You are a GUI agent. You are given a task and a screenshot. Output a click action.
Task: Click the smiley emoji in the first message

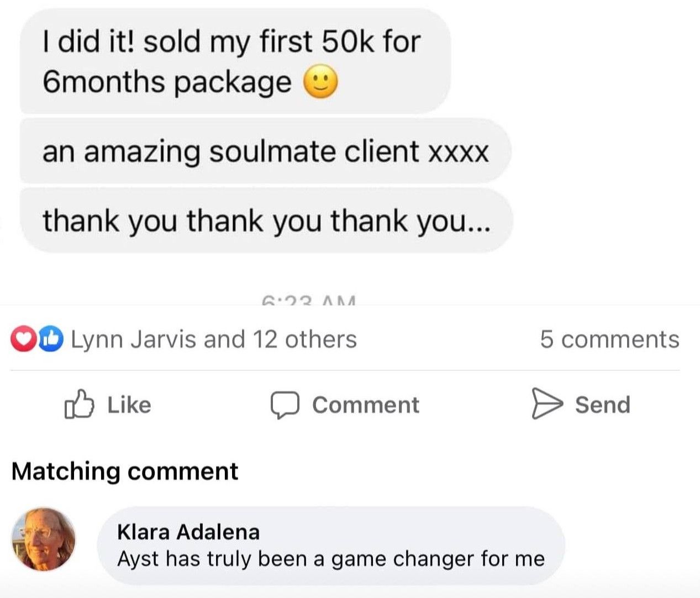click(x=320, y=83)
